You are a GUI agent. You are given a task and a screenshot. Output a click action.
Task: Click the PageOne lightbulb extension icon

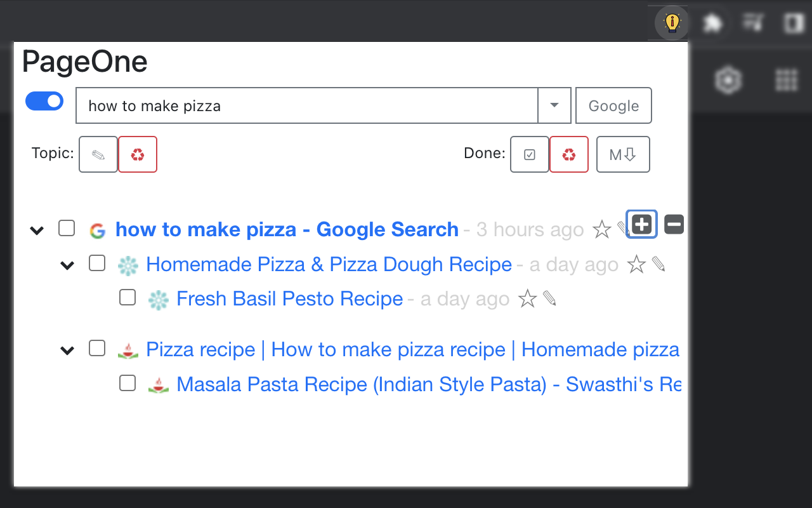tap(671, 23)
